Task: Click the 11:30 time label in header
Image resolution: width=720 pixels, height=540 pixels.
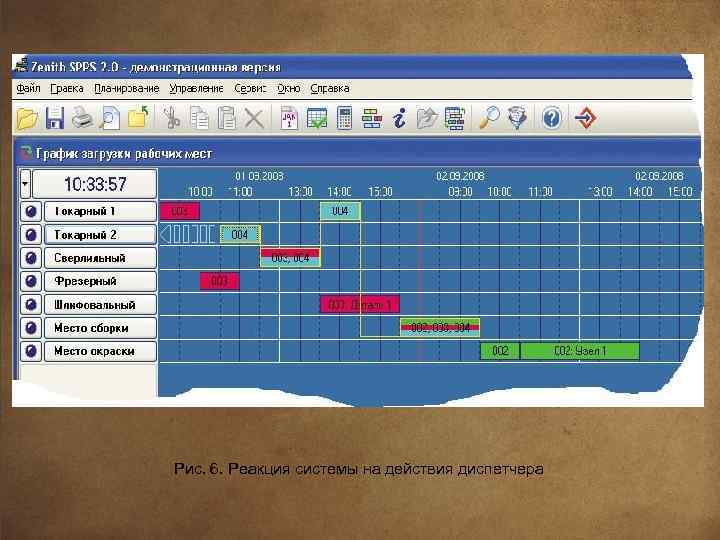Action: (540, 191)
